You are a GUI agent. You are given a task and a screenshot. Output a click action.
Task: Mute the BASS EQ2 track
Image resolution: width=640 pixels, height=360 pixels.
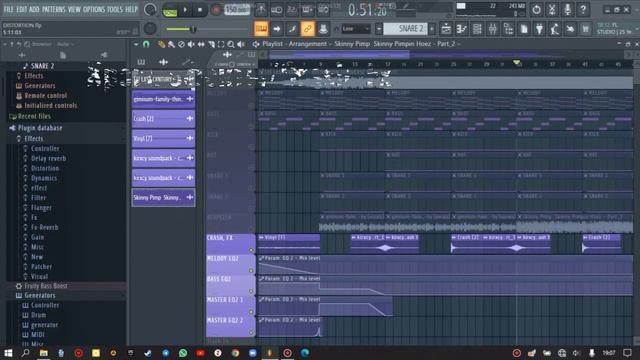pyautogui.click(x=251, y=291)
